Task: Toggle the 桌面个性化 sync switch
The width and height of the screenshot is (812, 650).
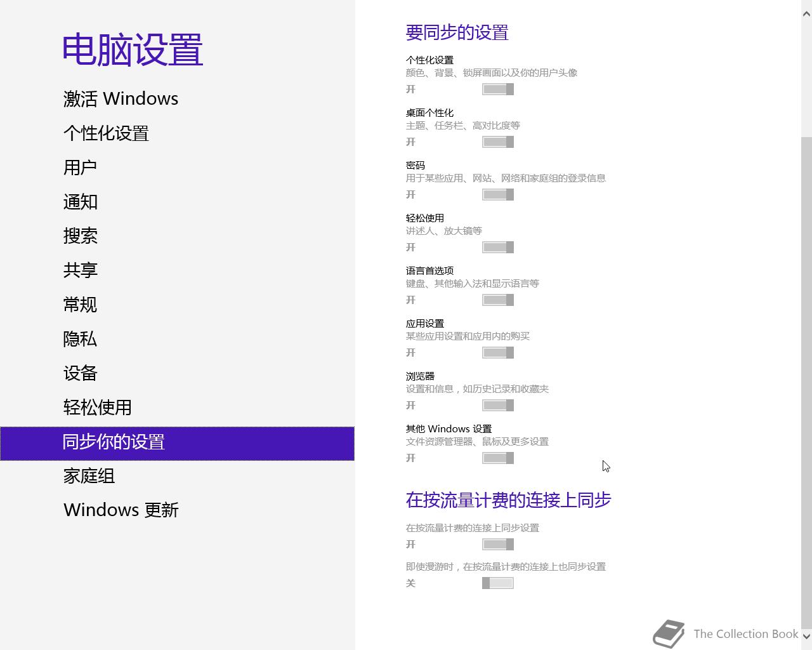Action: tap(498, 142)
